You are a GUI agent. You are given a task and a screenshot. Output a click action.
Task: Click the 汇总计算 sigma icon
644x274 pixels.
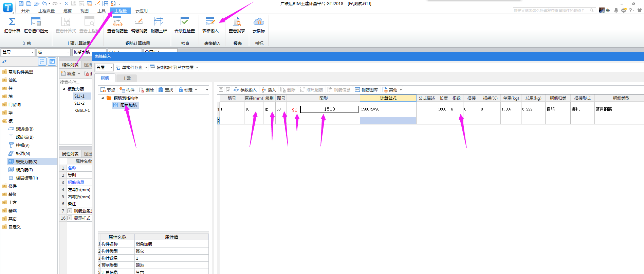[x=12, y=22]
